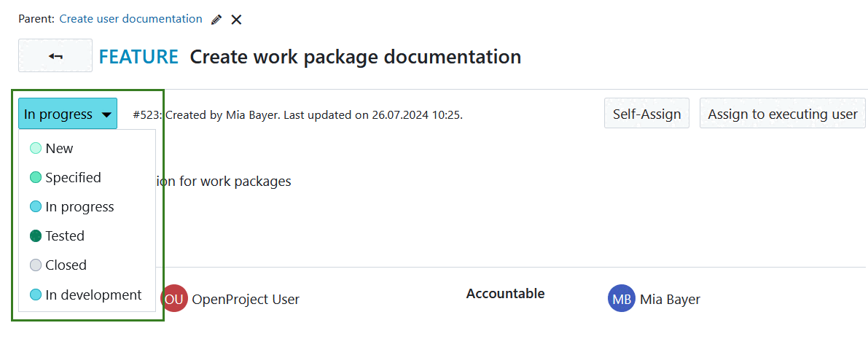The image size is (868, 339).
Task: Select New status from the list
Action: click(x=59, y=148)
